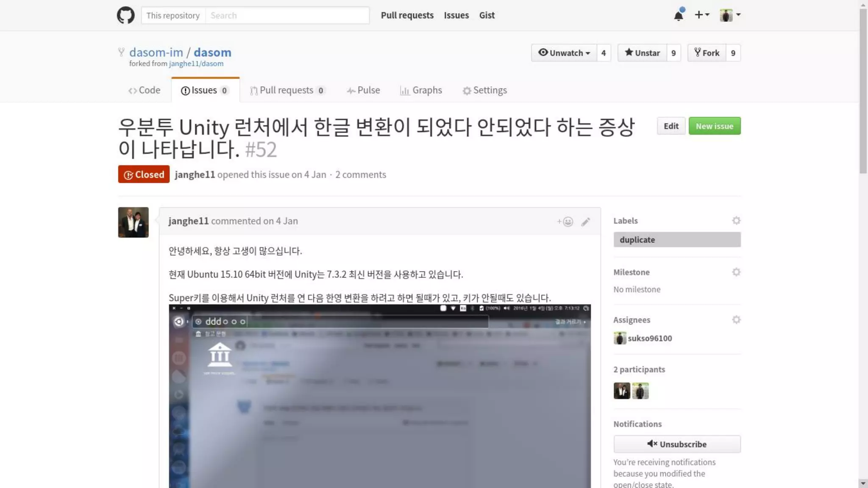
Task: Expand the Unwatch dropdown
Action: [x=564, y=53]
